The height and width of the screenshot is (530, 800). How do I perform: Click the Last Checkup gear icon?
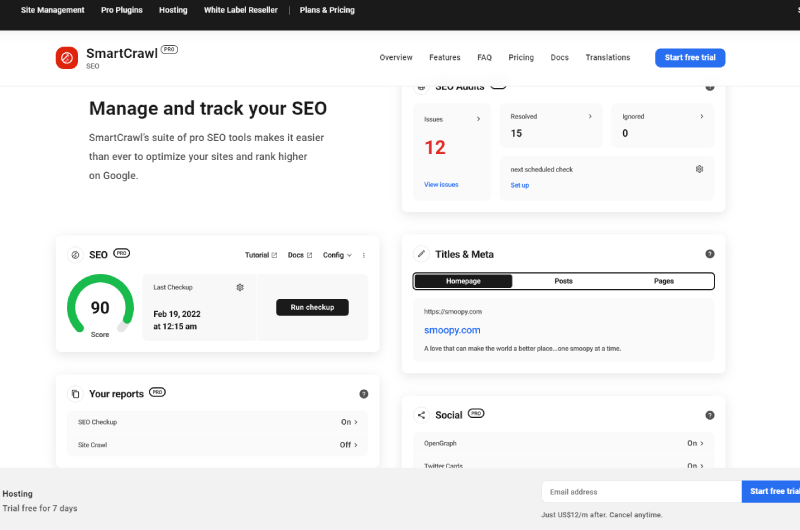(x=240, y=287)
